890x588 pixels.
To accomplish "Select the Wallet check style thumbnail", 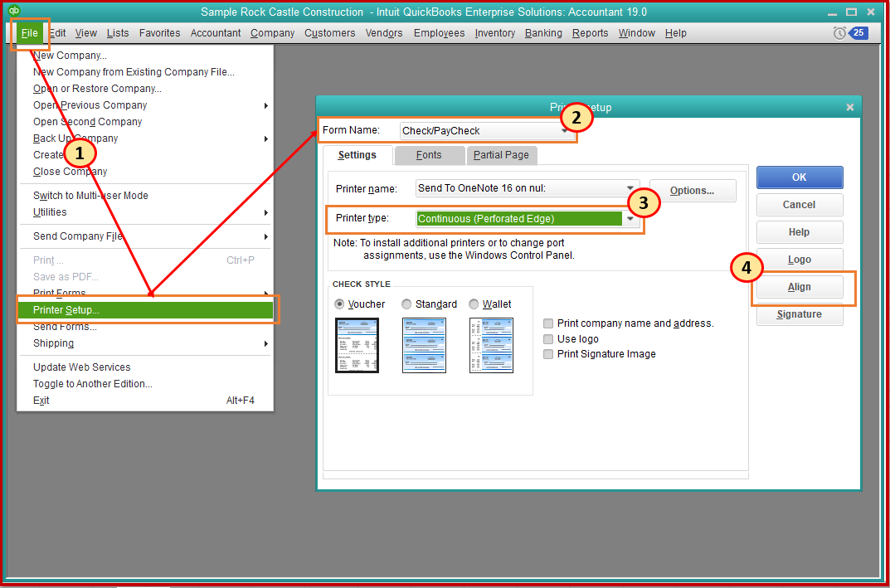I will 492,345.
